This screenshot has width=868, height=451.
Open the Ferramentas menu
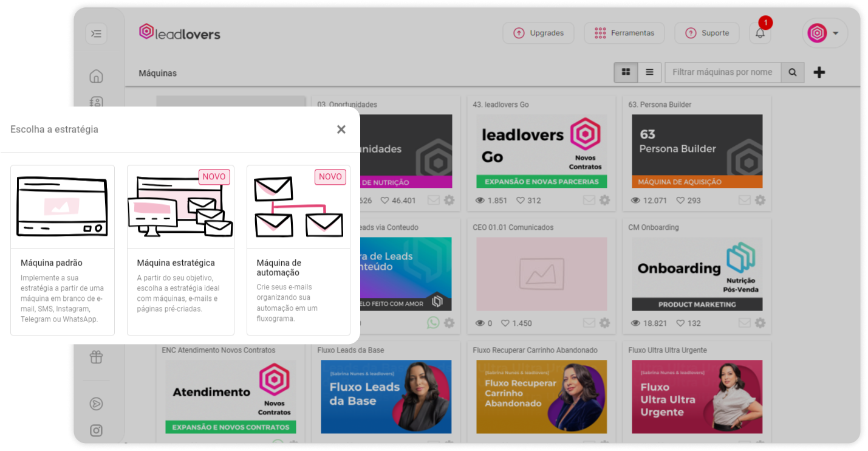[x=624, y=33]
